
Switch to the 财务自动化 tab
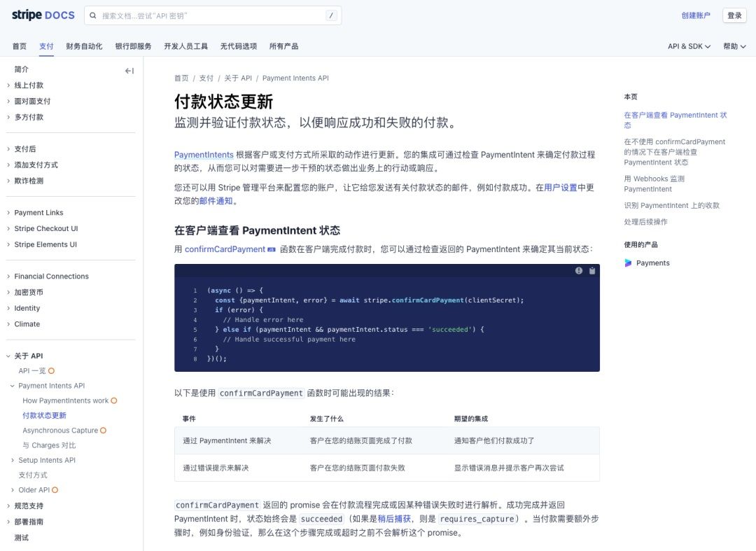(x=84, y=46)
